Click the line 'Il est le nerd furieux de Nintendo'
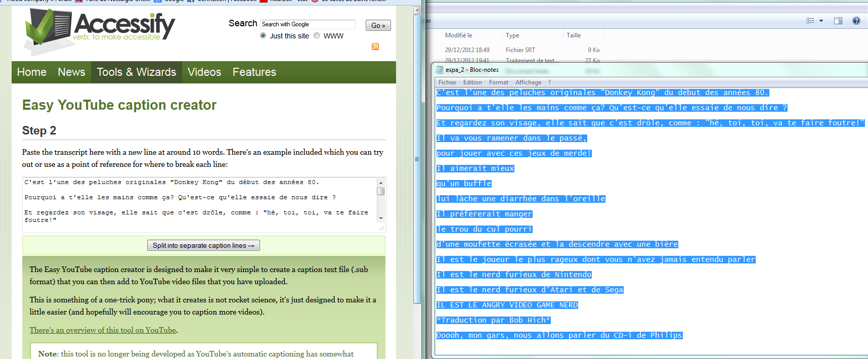The image size is (868, 359). 514,275
